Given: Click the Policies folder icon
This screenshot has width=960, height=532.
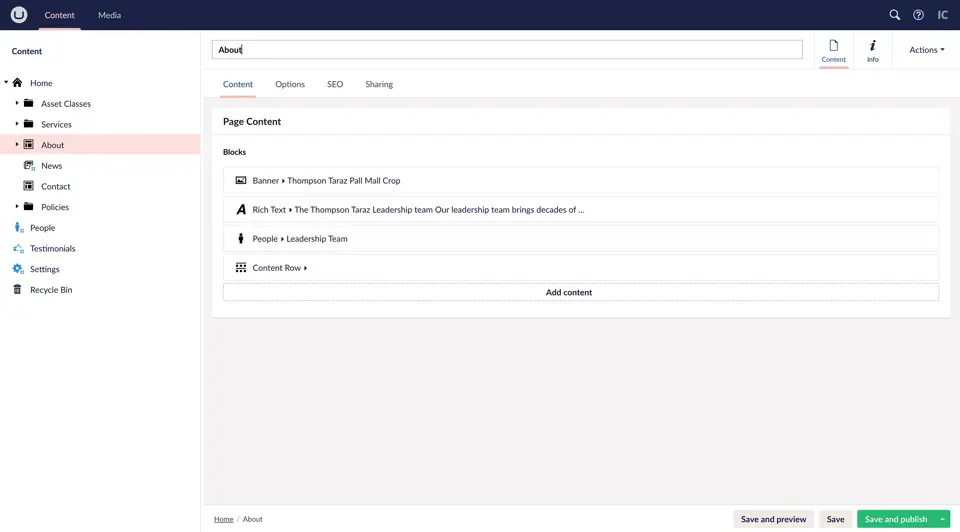Looking at the screenshot, I should [x=29, y=207].
